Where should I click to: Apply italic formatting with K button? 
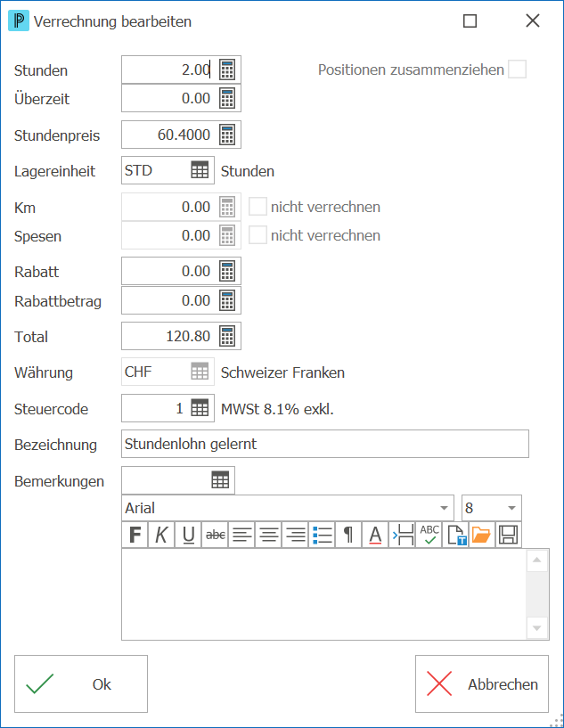(161, 535)
